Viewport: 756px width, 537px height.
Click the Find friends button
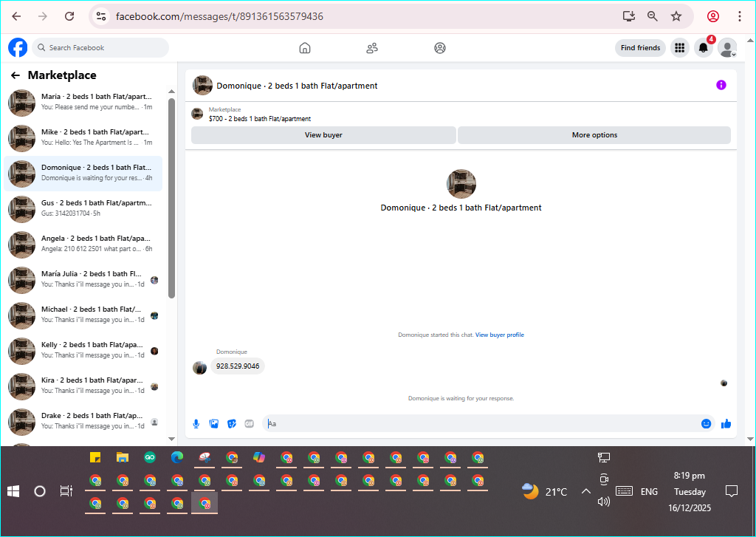(x=640, y=48)
